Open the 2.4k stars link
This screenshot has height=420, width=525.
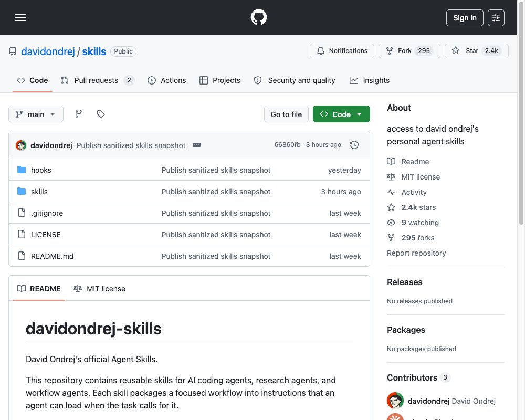click(x=412, y=207)
